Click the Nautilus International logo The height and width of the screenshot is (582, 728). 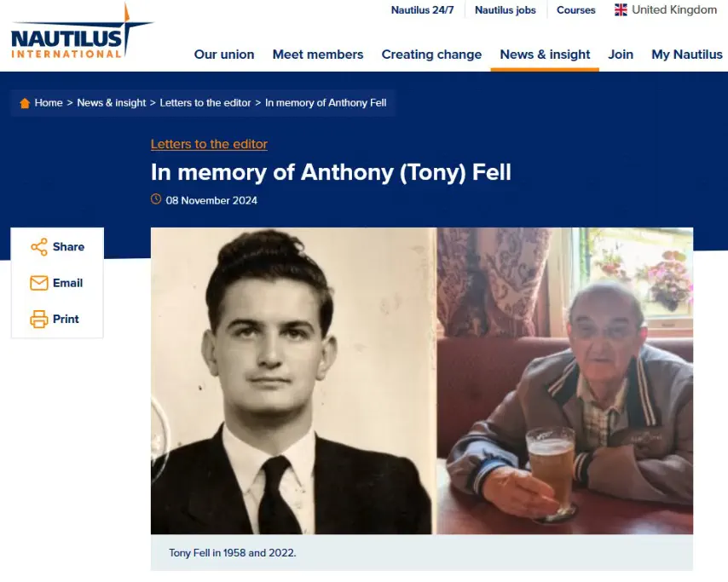pos(82,31)
